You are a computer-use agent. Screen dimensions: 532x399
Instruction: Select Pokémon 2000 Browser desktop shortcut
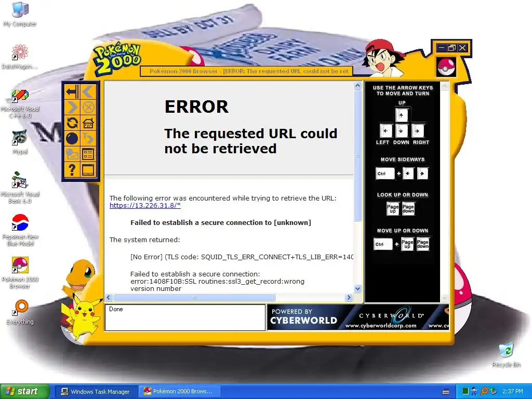pyautogui.click(x=20, y=272)
